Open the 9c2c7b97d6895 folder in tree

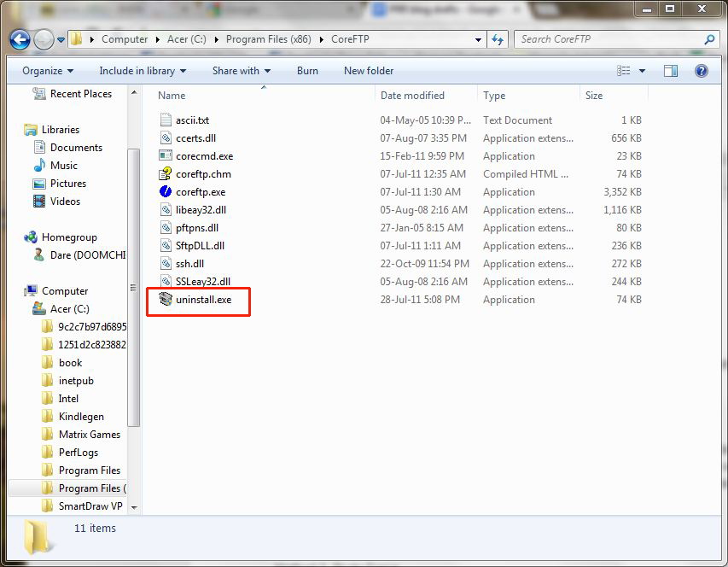tap(92, 327)
